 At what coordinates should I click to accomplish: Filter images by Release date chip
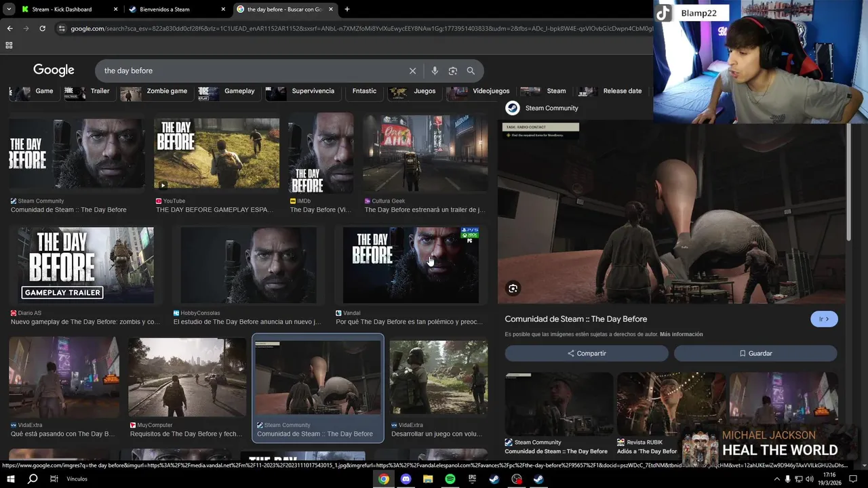click(x=610, y=91)
